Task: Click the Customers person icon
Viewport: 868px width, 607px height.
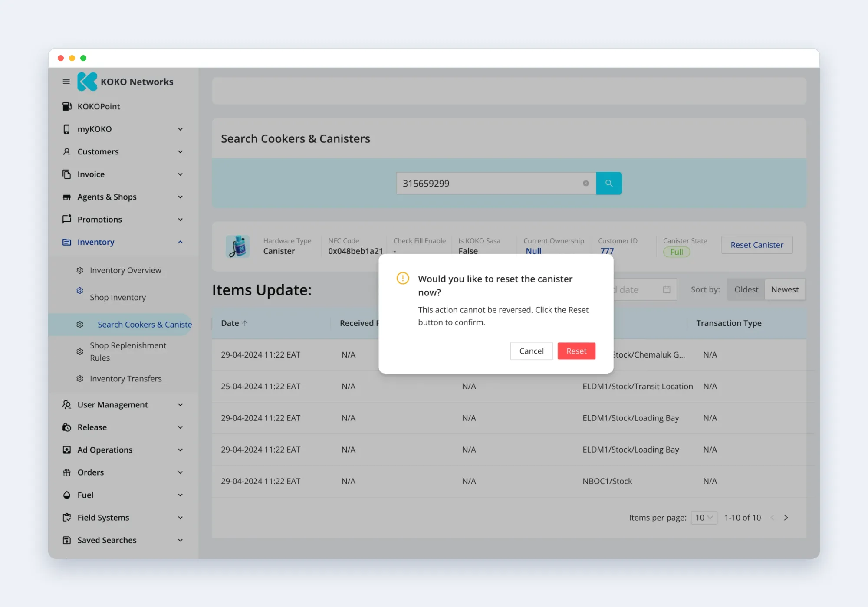Action: 66,151
